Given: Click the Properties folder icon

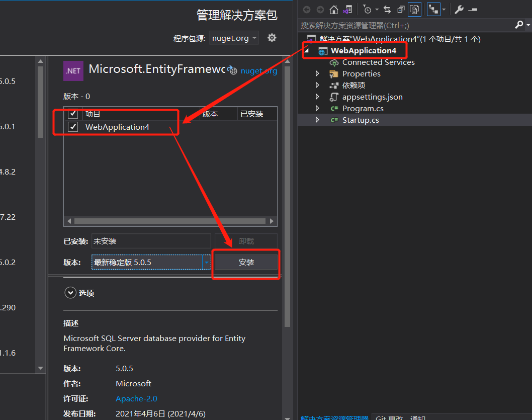Looking at the screenshot, I should pyautogui.click(x=334, y=74).
